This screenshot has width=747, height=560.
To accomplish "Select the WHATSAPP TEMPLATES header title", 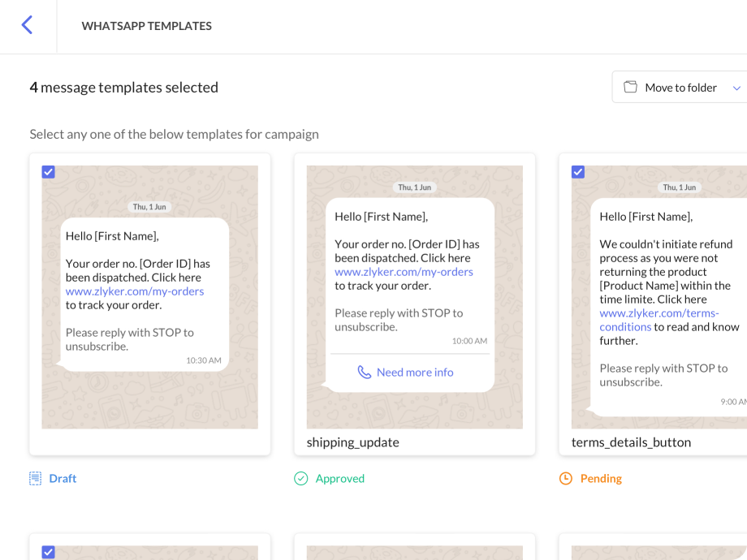I will click(146, 26).
